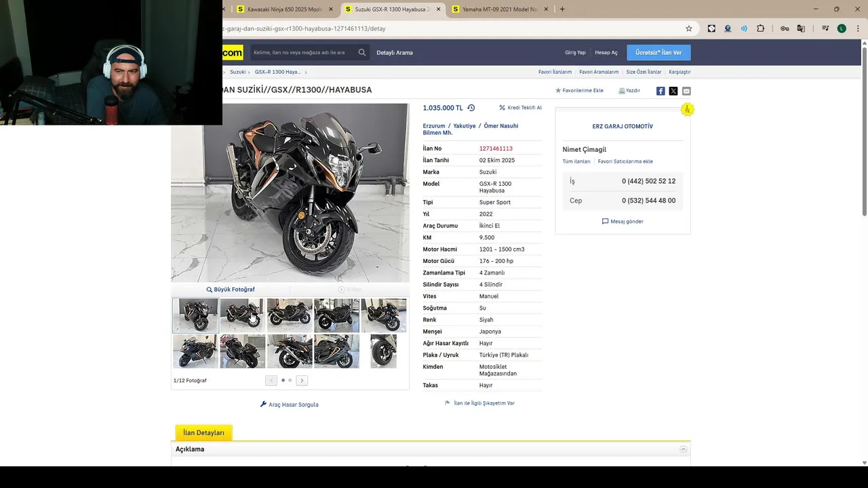Click the listing number 1271461113
This screenshot has width=868, height=488.
(x=496, y=148)
